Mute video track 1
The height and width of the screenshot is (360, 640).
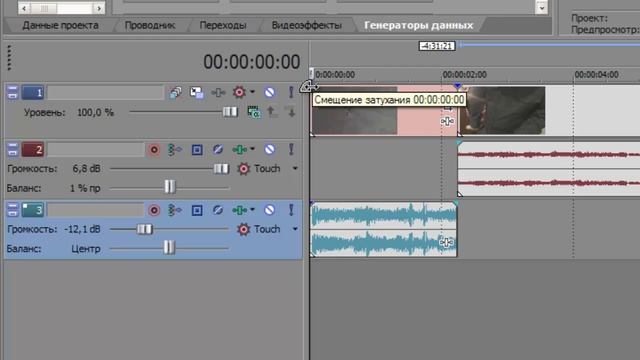pyautogui.click(x=269, y=93)
